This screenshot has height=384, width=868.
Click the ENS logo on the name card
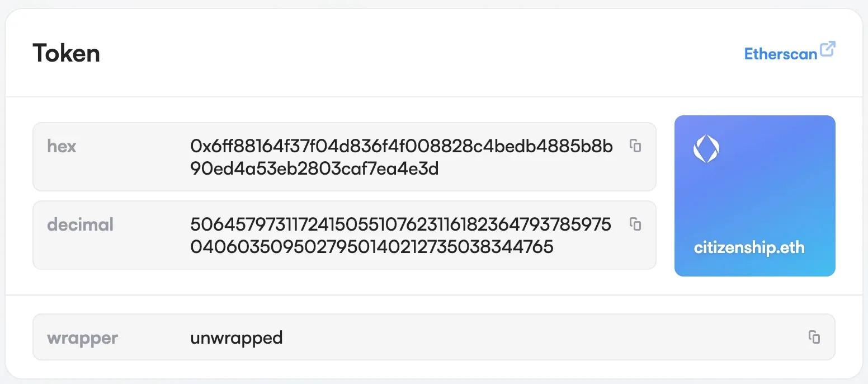coord(706,149)
